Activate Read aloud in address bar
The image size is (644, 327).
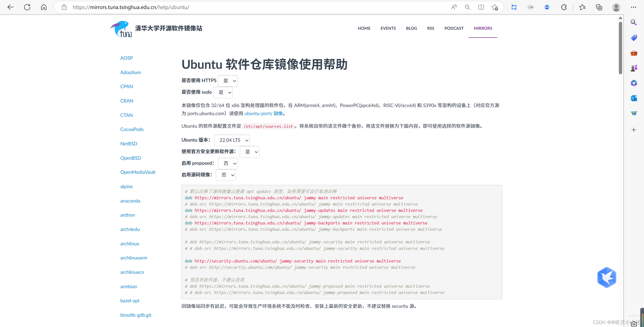tap(454, 7)
